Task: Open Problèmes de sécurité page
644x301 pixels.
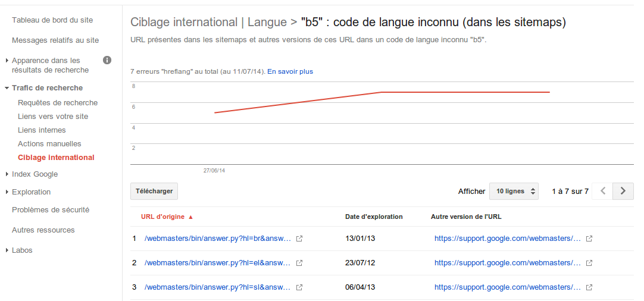Action: tap(51, 210)
